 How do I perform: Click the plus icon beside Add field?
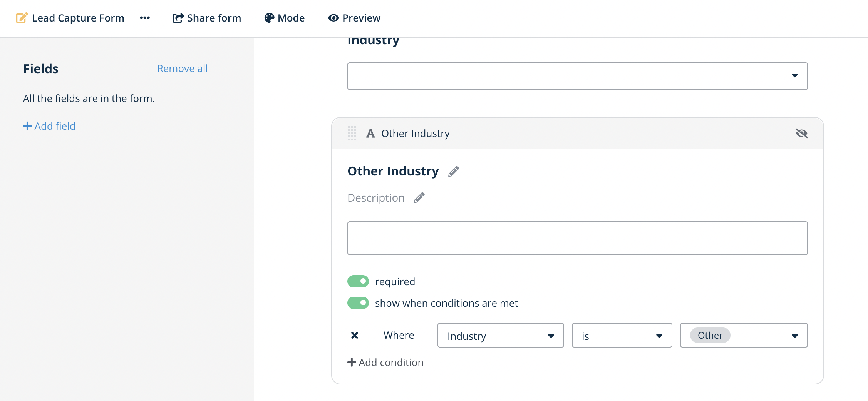click(27, 126)
